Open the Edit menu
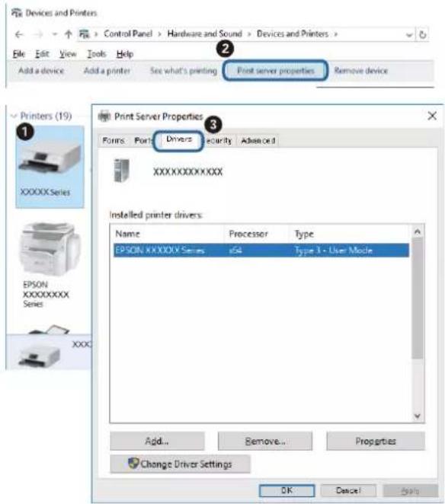This screenshot has height=504, width=445. [x=42, y=54]
